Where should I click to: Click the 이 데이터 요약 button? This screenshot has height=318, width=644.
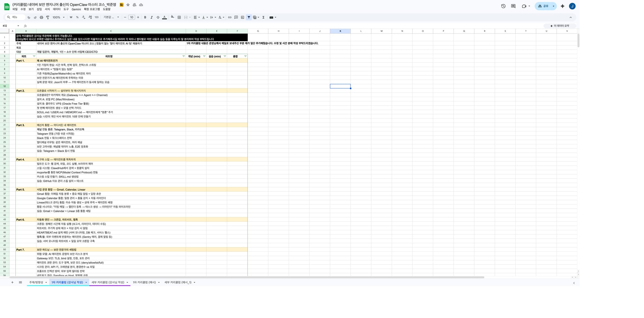(x=559, y=26)
